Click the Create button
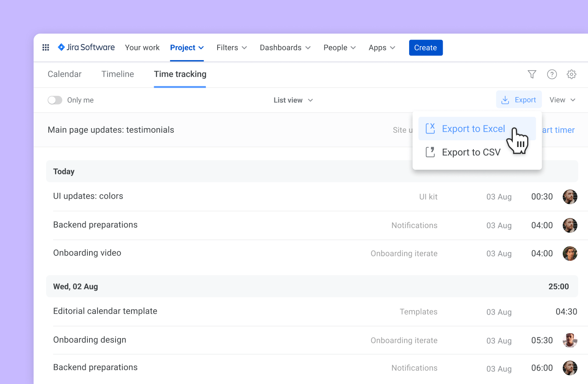 tap(425, 47)
